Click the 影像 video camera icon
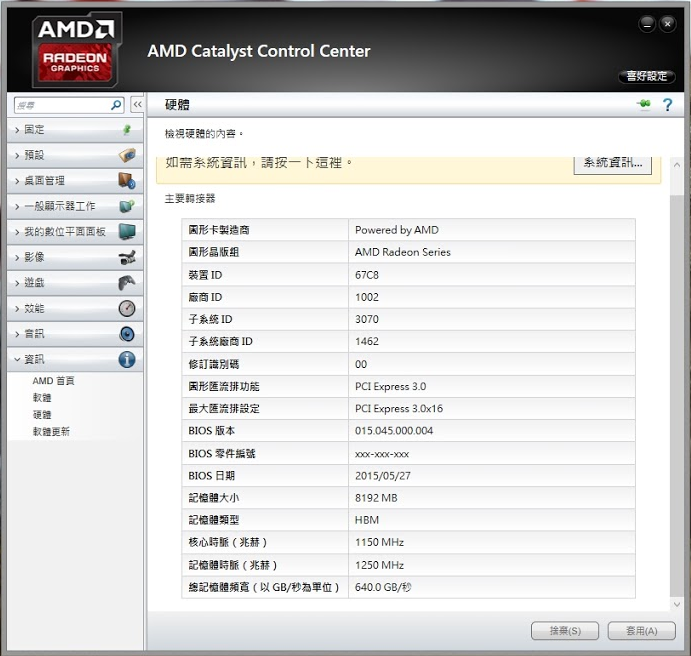 click(x=127, y=257)
